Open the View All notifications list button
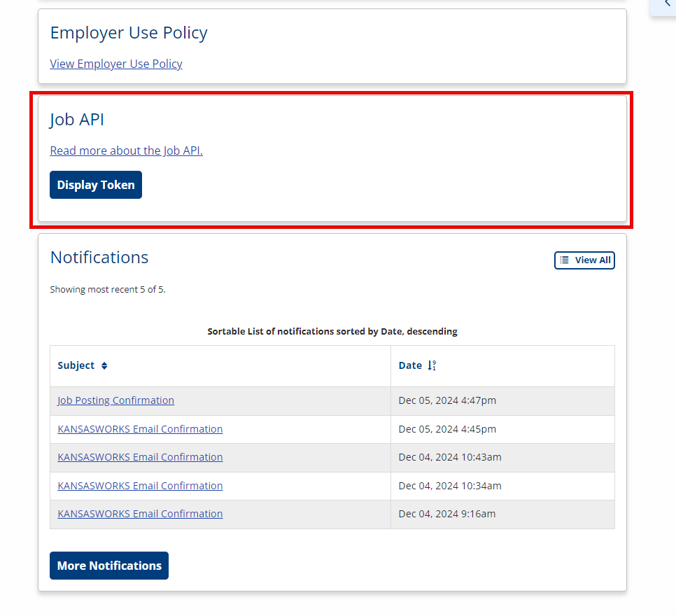This screenshot has width=676, height=616. 584,260
